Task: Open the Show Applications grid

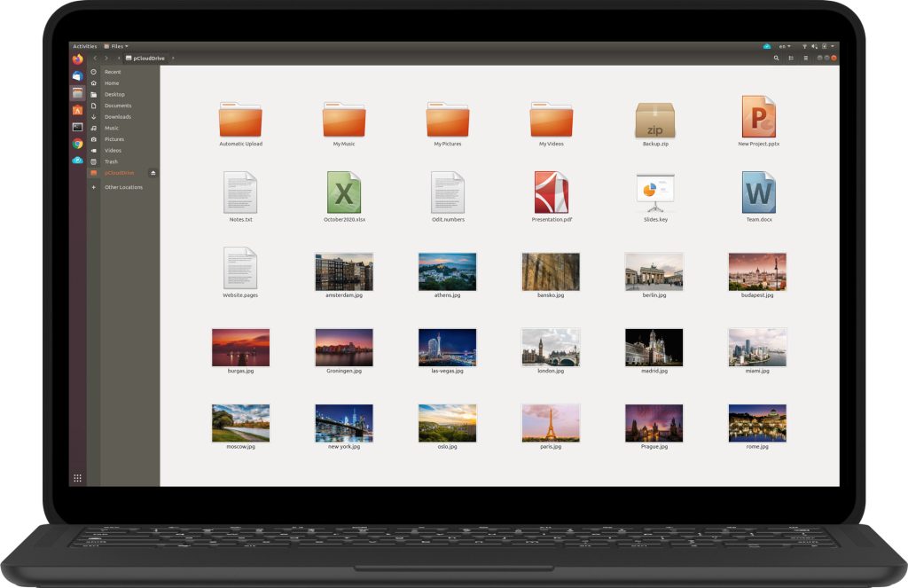Action: coord(77,478)
